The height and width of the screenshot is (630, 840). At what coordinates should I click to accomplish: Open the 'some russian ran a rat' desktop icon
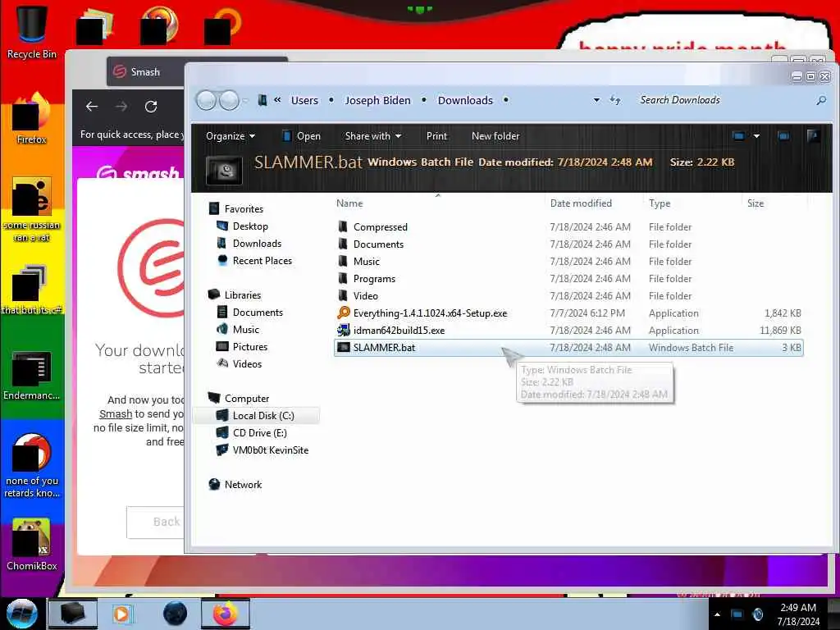click(x=31, y=209)
